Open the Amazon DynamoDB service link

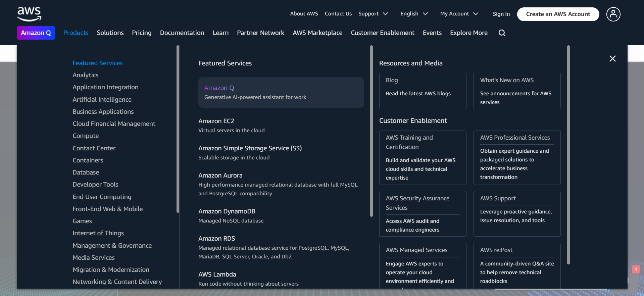tap(227, 211)
